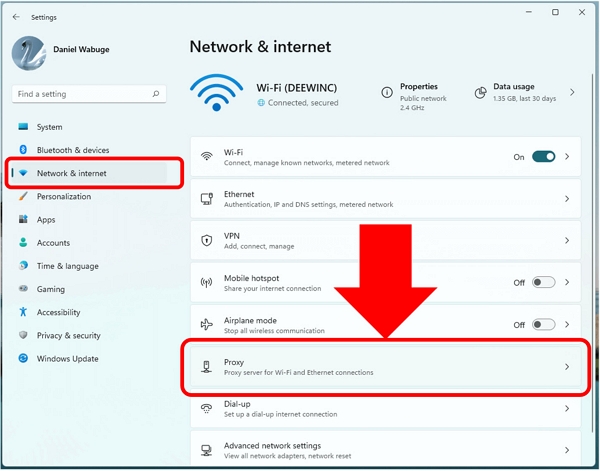Click the search magnifier icon
Screen dimensions: 600x471
(x=156, y=94)
